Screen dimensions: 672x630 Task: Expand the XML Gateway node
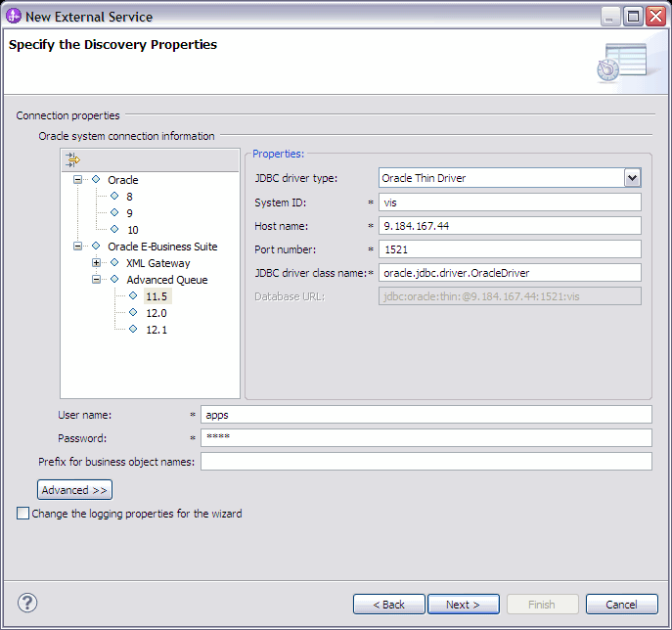[x=96, y=263]
